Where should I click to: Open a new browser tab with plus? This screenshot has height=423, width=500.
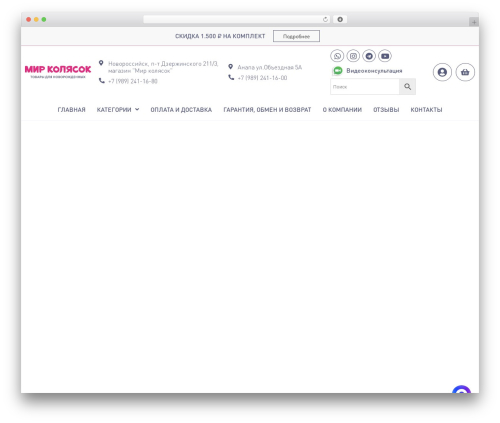(474, 22)
